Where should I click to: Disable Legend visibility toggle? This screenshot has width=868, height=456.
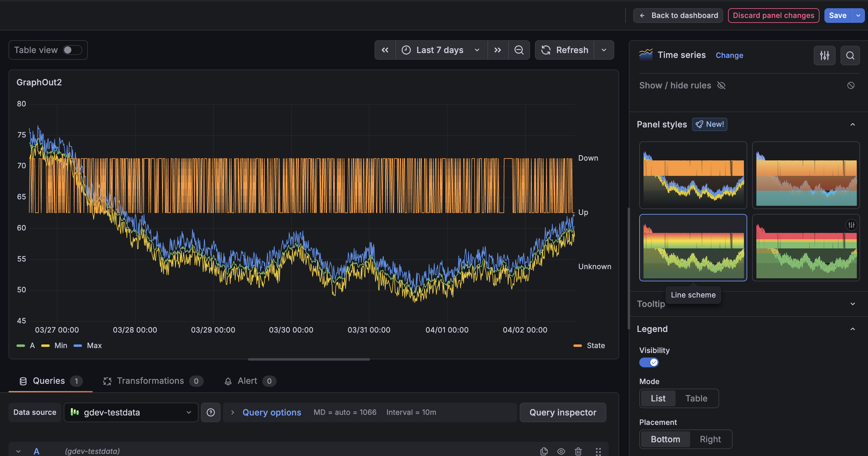(x=649, y=362)
